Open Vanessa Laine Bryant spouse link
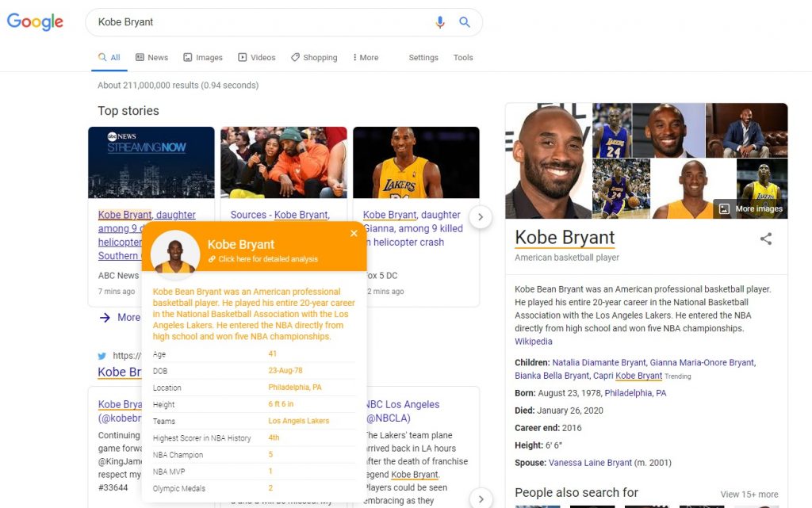Image resolution: width=812 pixels, height=508 pixels. 590,463
